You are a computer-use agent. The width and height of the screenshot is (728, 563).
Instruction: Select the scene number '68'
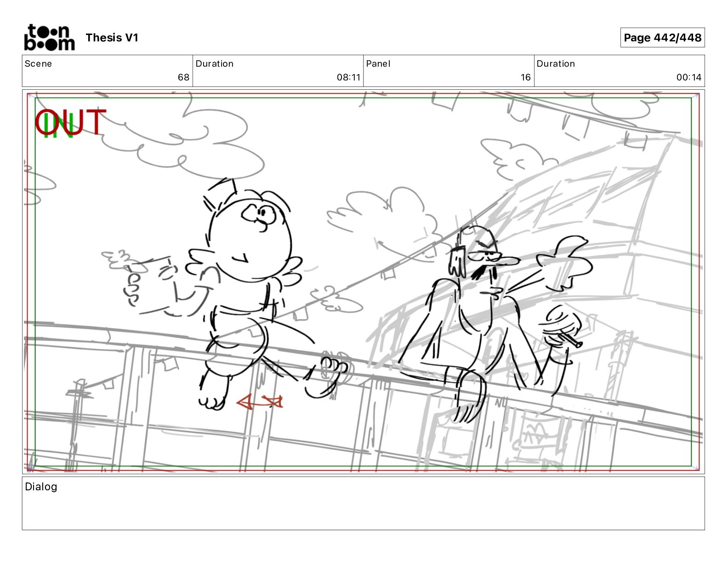pos(183,77)
